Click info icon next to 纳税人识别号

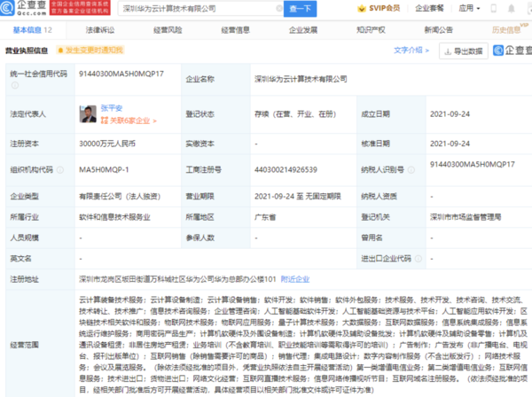(x=411, y=170)
